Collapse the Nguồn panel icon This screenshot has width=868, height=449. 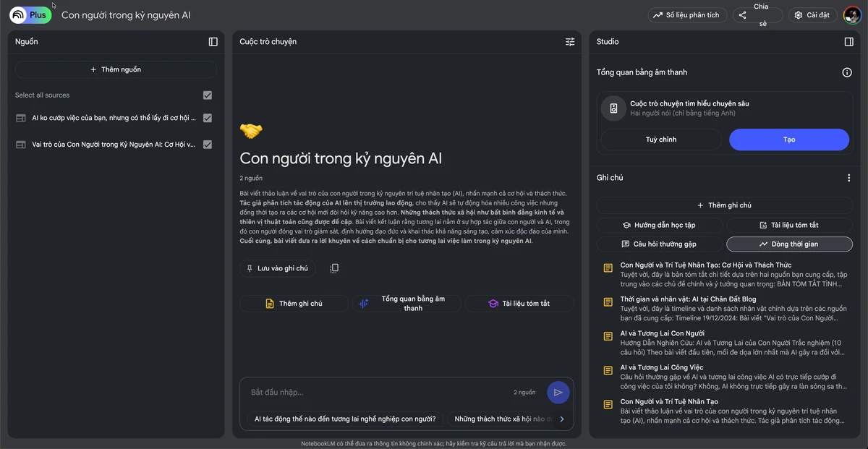[213, 42]
